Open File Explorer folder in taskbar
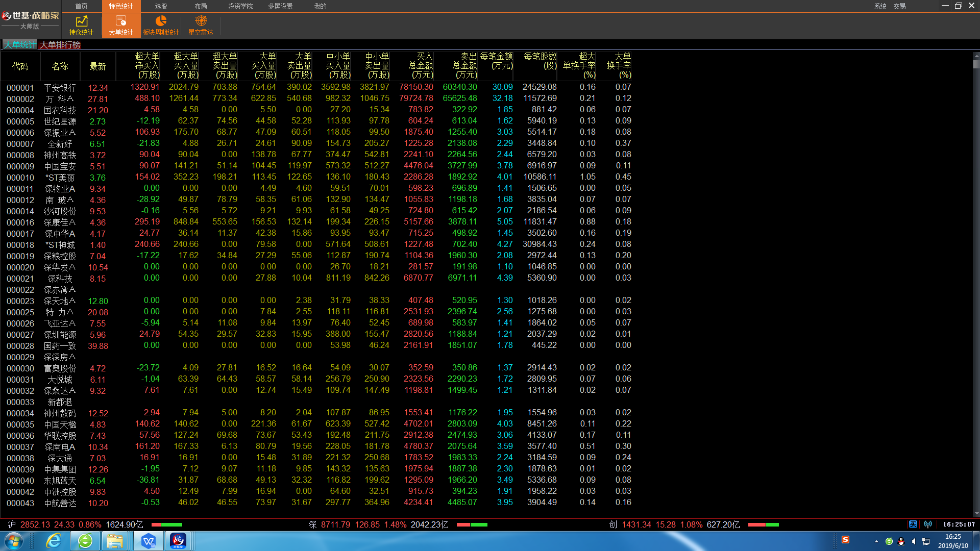This screenshot has height=551, width=980. [115, 541]
